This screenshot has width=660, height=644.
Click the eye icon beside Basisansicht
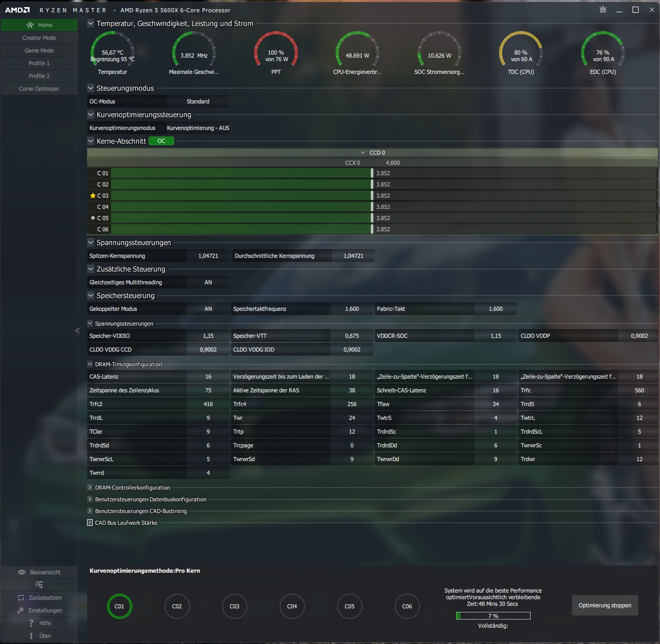(22, 572)
